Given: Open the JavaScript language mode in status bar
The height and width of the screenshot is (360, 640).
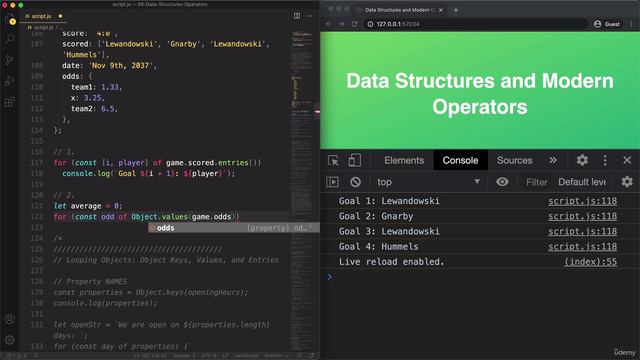Looking at the screenshot, I should (x=246, y=356).
